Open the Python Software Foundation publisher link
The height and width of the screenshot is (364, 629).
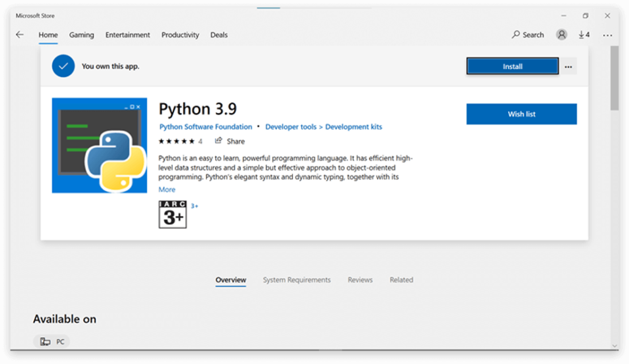point(206,127)
